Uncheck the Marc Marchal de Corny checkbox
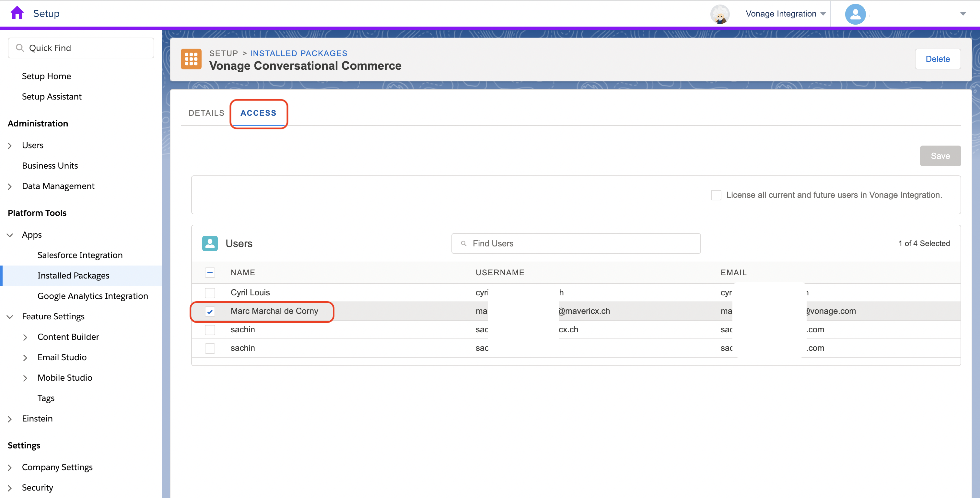This screenshot has height=498, width=980. click(x=210, y=312)
